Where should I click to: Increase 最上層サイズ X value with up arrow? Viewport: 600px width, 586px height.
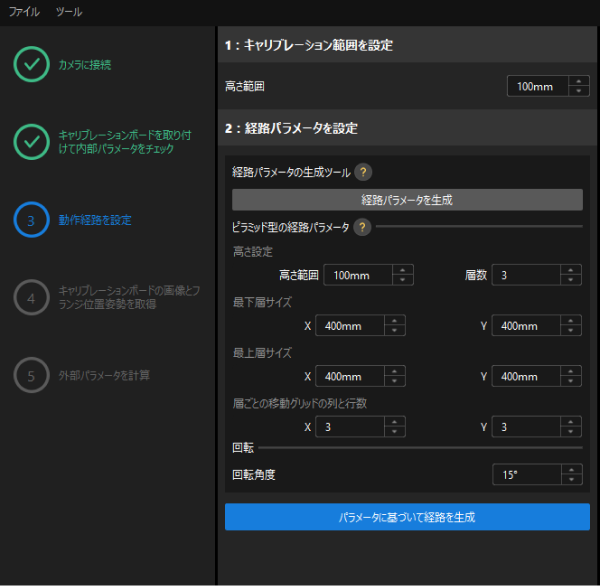pyautogui.click(x=395, y=371)
